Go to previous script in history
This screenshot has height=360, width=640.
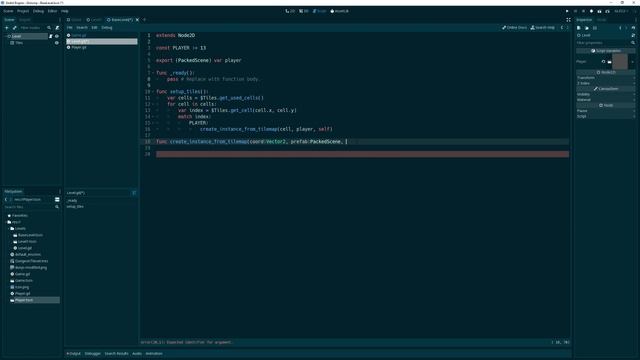(x=562, y=28)
